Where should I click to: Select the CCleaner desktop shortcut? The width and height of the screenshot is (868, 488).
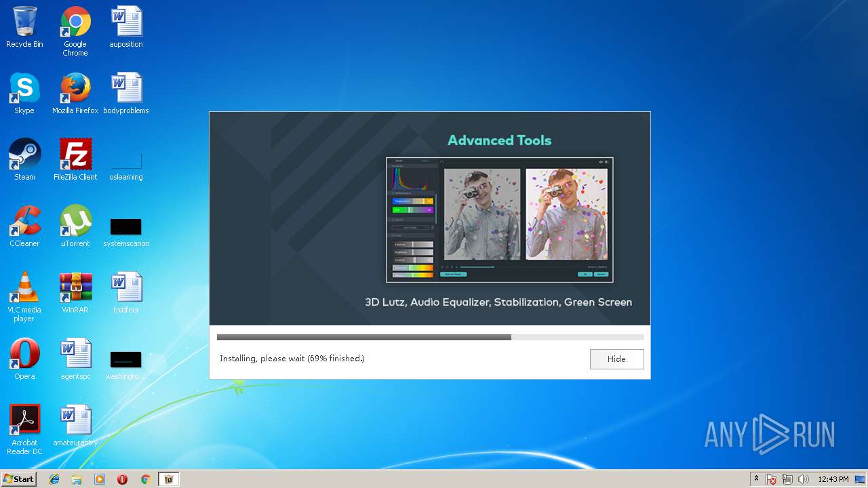pyautogui.click(x=24, y=226)
